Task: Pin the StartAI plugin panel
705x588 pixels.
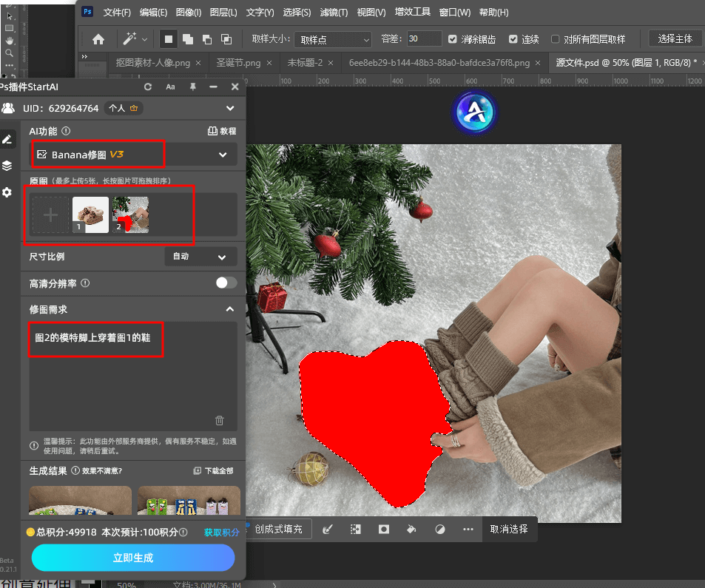Action: [x=192, y=87]
